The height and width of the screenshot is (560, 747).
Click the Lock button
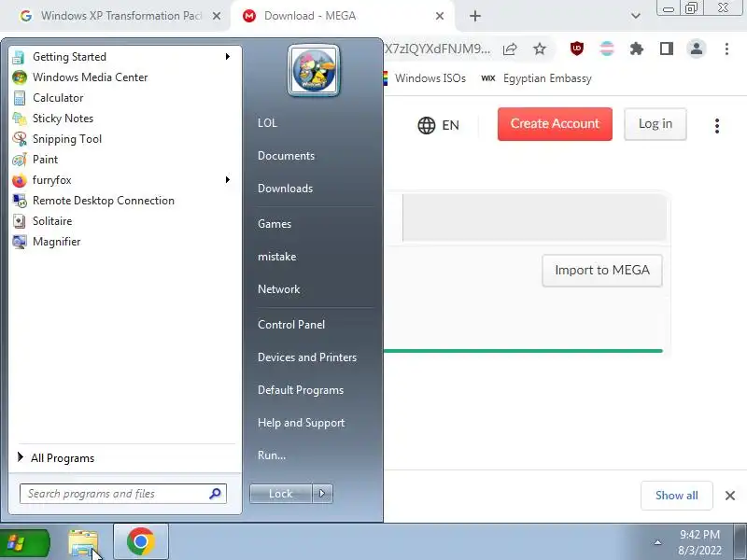click(281, 494)
